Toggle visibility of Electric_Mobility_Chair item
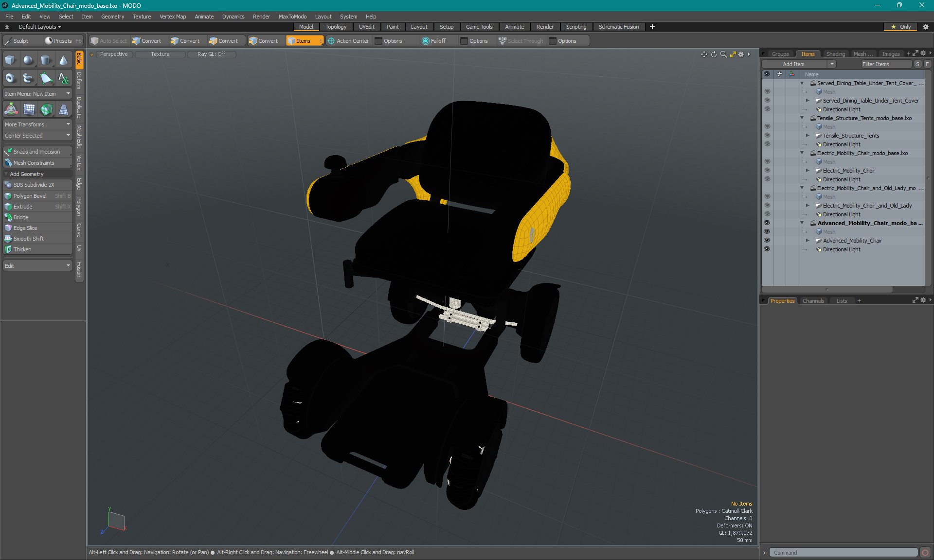 tap(767, 171)
